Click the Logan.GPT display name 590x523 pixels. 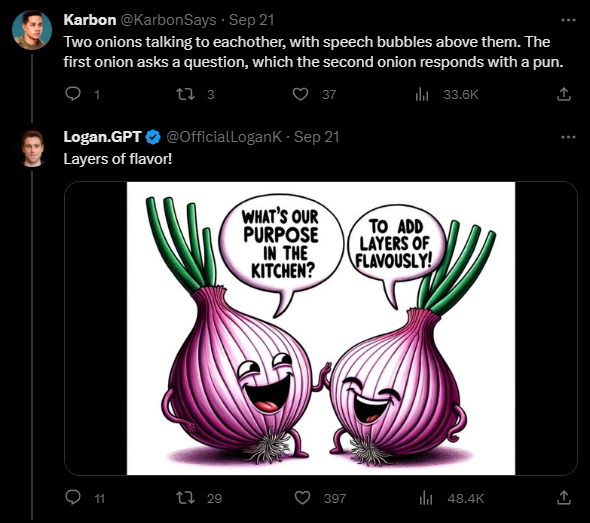click(x=102, y=137)
